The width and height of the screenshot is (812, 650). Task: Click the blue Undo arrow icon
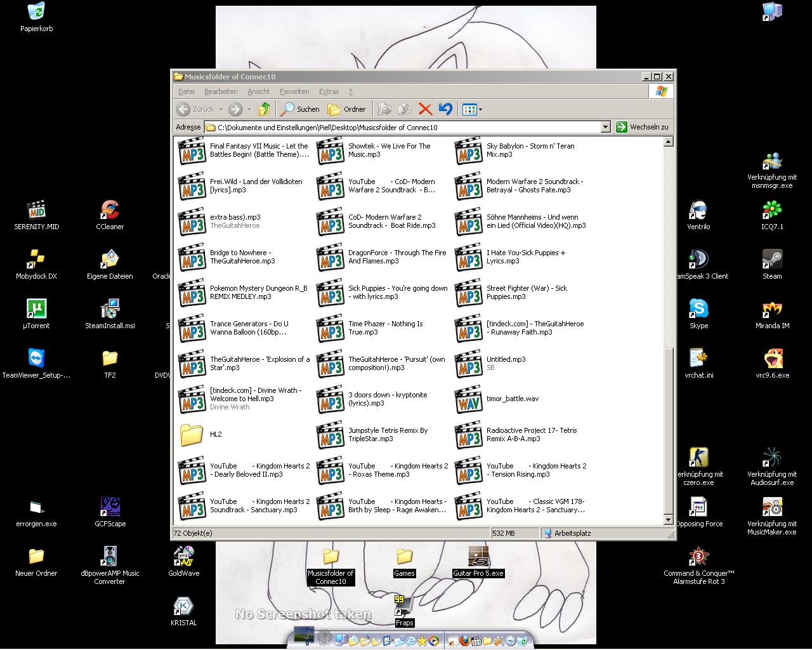point(445,109)
